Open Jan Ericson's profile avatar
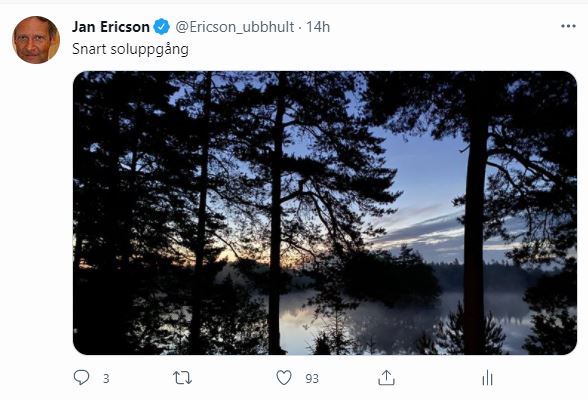Image resolution: width=588 pixels, height=399 pixels. click(x=36, y=40)
